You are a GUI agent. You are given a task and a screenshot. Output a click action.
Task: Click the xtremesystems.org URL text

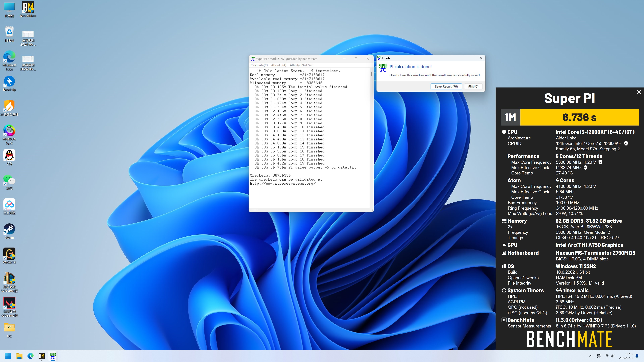282,183
